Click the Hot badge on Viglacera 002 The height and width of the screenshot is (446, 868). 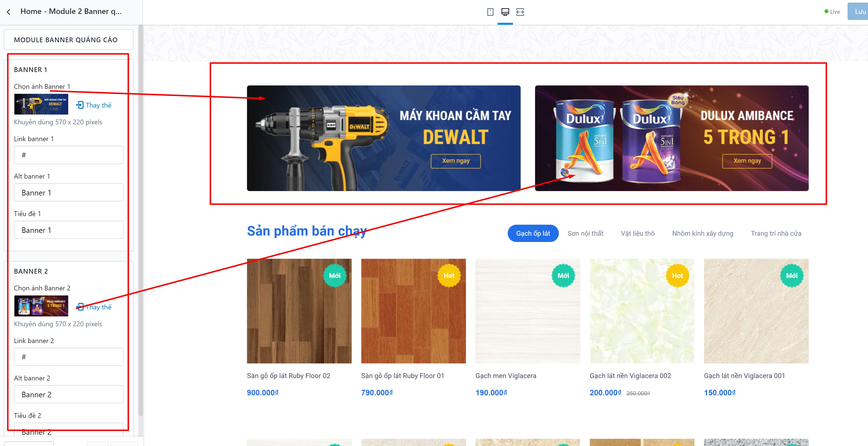[677, 276]
